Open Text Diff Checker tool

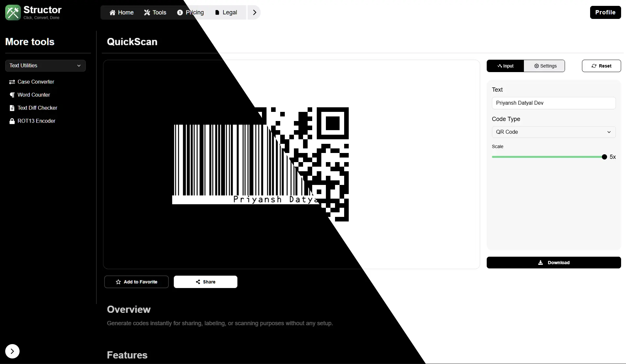click(x=37, y=108)
